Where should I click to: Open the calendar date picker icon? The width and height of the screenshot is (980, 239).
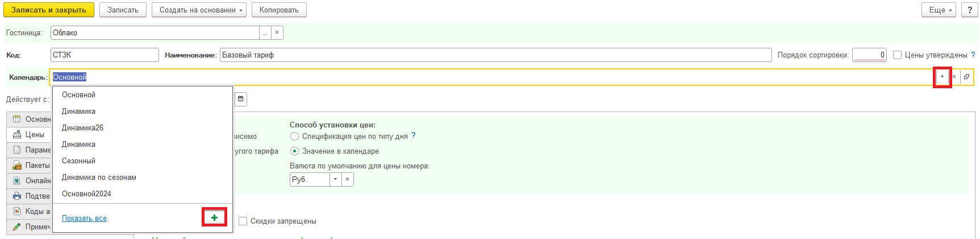pos(241,99)
